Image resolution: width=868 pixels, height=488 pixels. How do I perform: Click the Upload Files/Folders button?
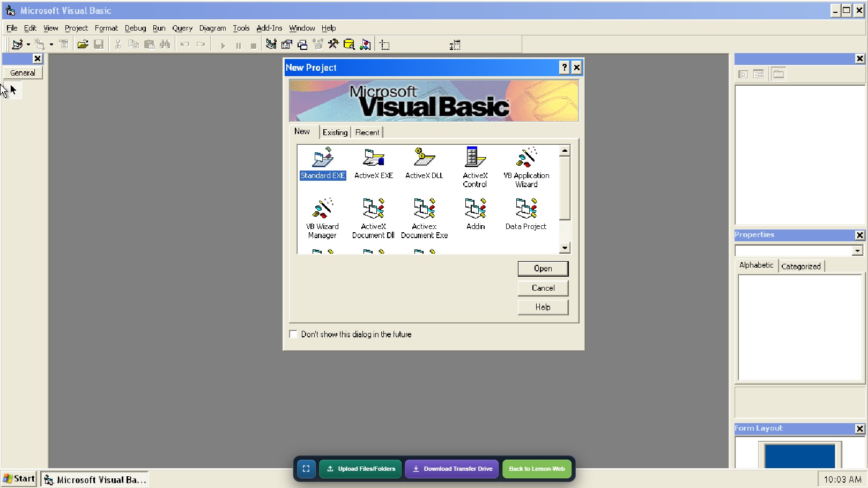(360, 469)
